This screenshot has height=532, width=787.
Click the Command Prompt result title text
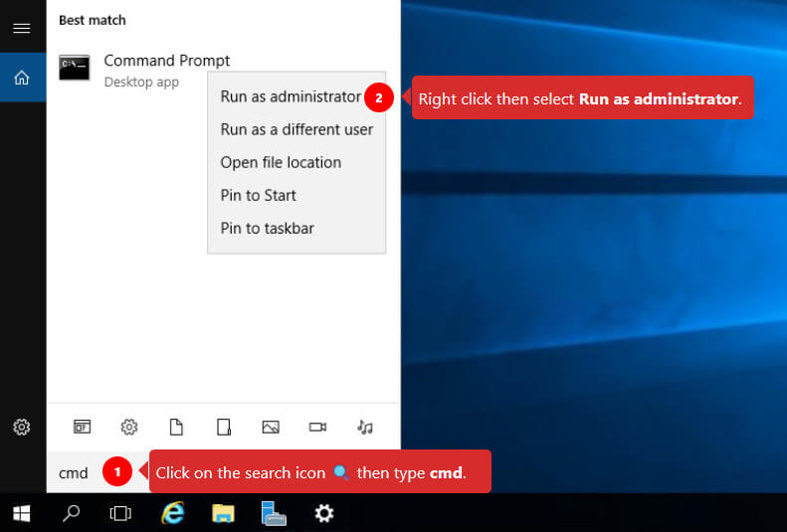coord(166,61)
